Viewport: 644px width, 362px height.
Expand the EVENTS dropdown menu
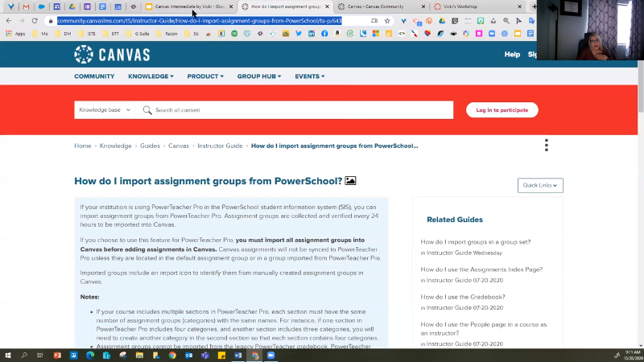[x=310, y=76]
